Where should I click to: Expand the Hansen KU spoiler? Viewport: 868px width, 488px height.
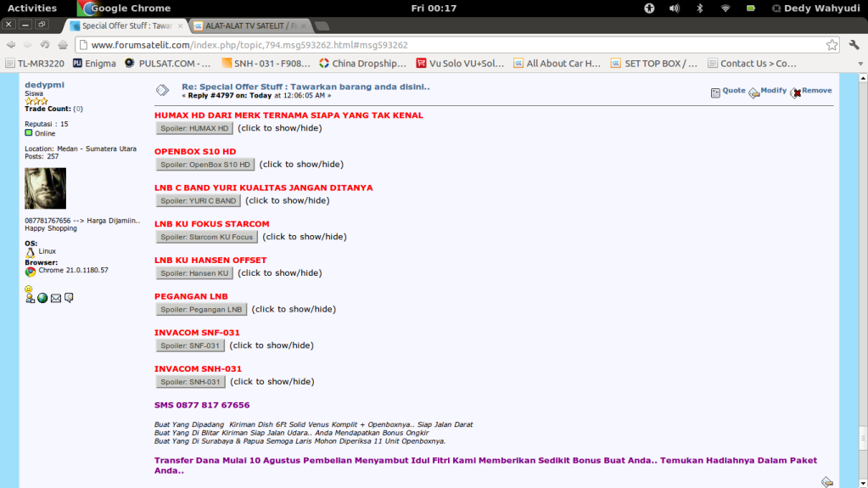(x=194, y=273)
